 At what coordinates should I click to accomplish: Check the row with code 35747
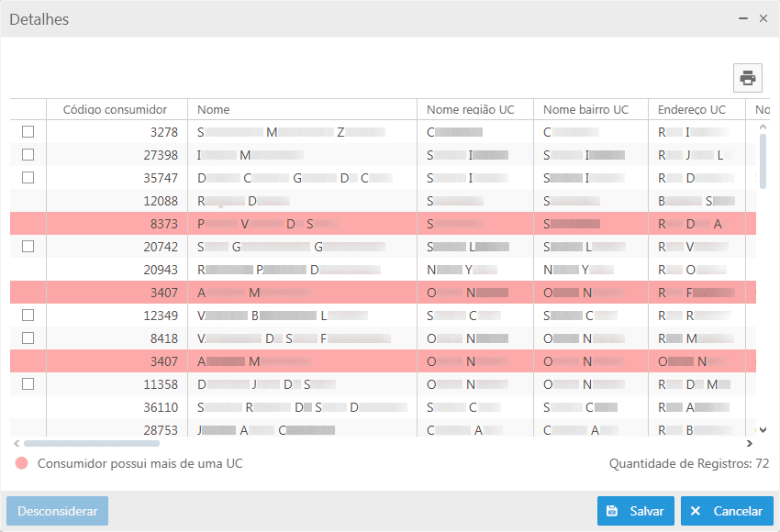(x=28, y=178)
